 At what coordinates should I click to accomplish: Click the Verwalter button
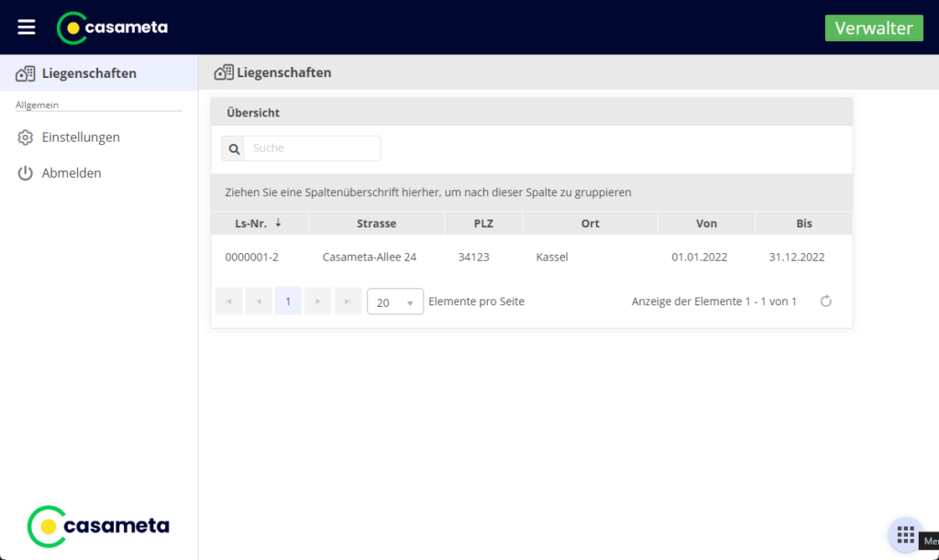click(874, 28)
